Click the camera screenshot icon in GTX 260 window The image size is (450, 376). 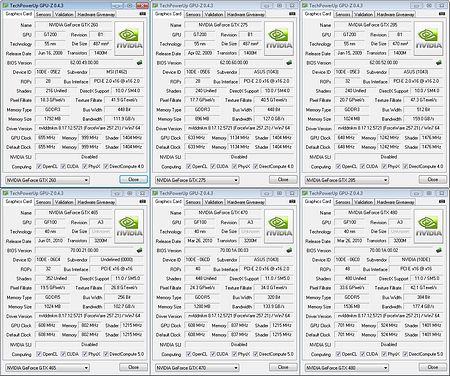click(142, 14)
